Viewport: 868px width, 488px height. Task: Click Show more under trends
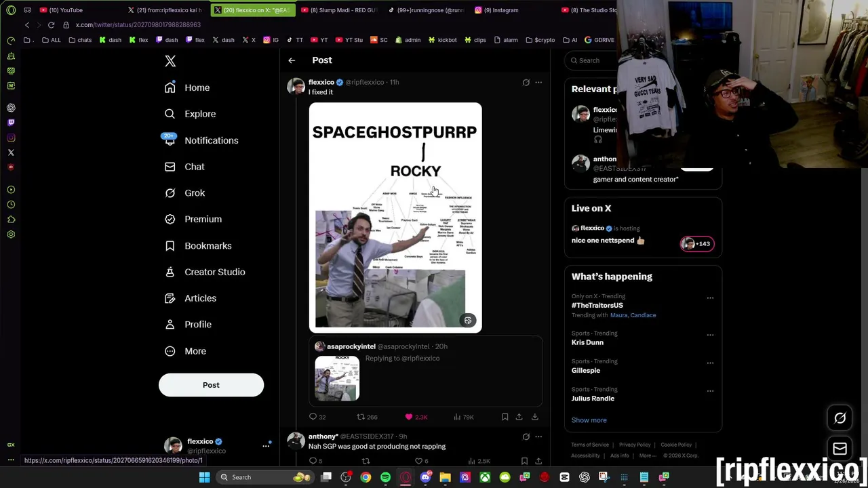click(x=589, y=420)
